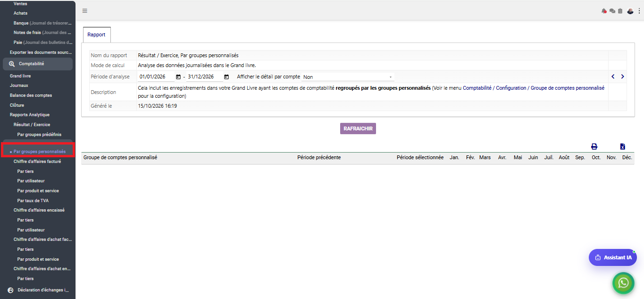Image resolution: width=644 pixels, height=299 pixels.
Task: Go to the previous period arrow
Action: (613, 77)
